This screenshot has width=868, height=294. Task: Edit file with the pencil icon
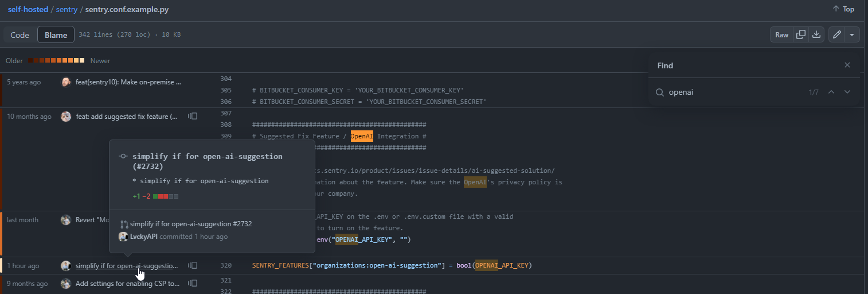[837, 35]
